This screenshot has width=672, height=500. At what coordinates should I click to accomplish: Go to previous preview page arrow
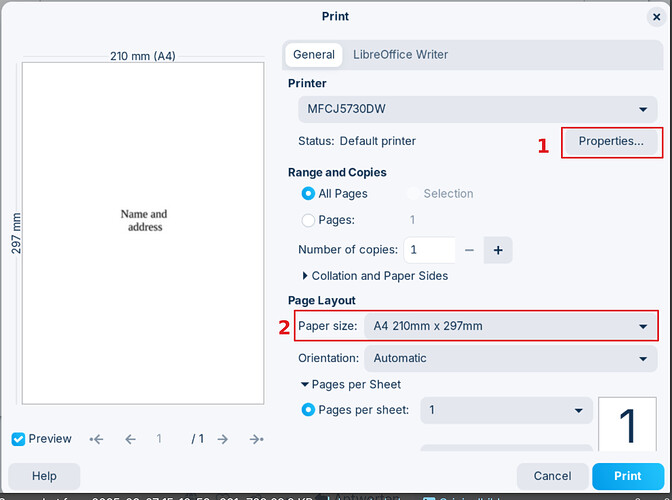pyautogui.click(x=130, y=439)
